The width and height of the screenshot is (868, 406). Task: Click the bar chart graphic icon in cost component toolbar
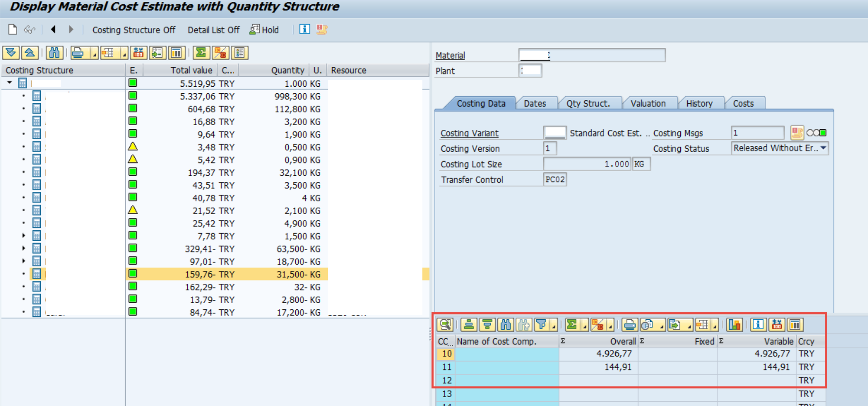pos(734,325)
